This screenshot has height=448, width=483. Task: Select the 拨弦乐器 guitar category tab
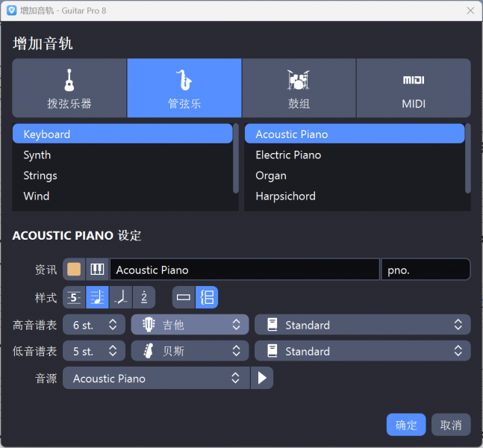coord(69,88)
